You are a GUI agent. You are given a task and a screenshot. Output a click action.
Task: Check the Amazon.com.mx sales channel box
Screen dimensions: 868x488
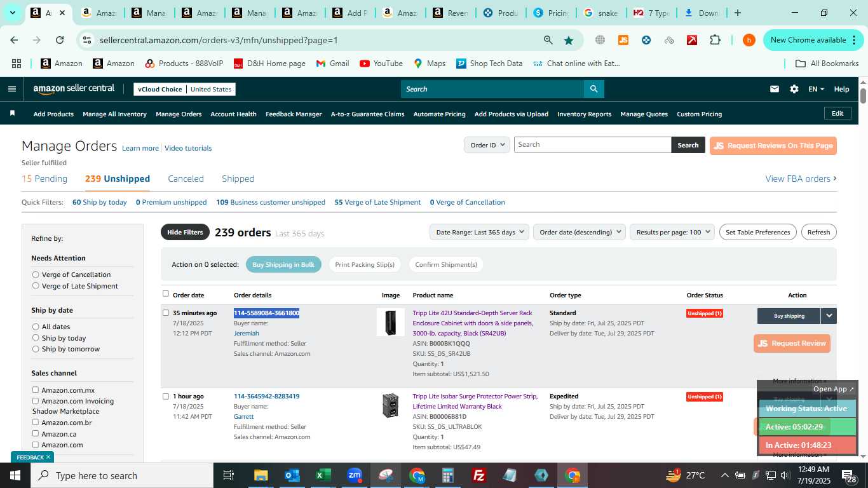click(x=36, y=390)
